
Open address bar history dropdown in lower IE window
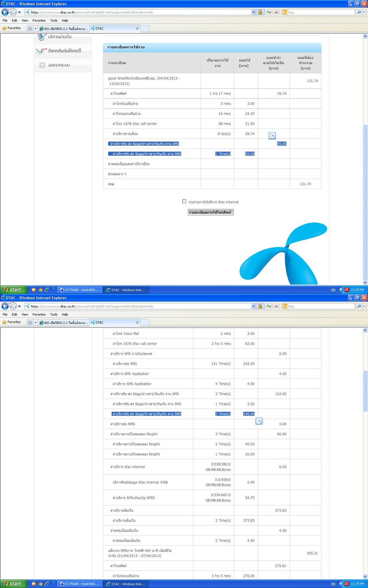click(x=253, y=306)
